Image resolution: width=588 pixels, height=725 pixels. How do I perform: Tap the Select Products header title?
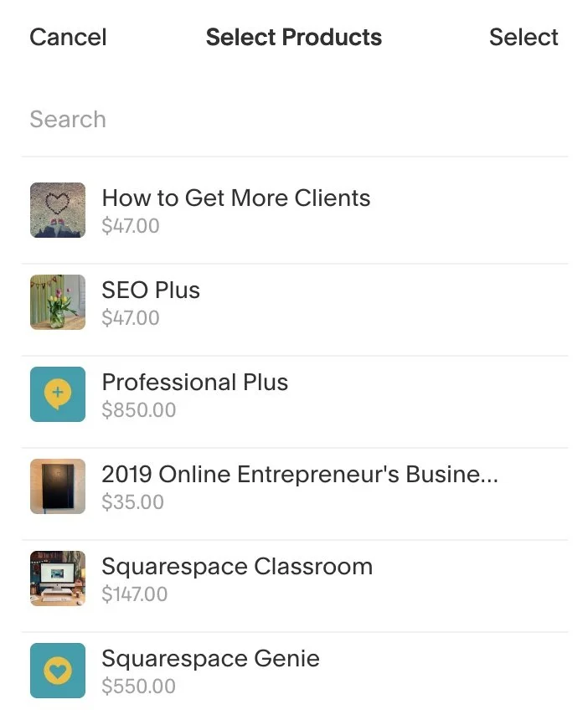click(294, 37)
